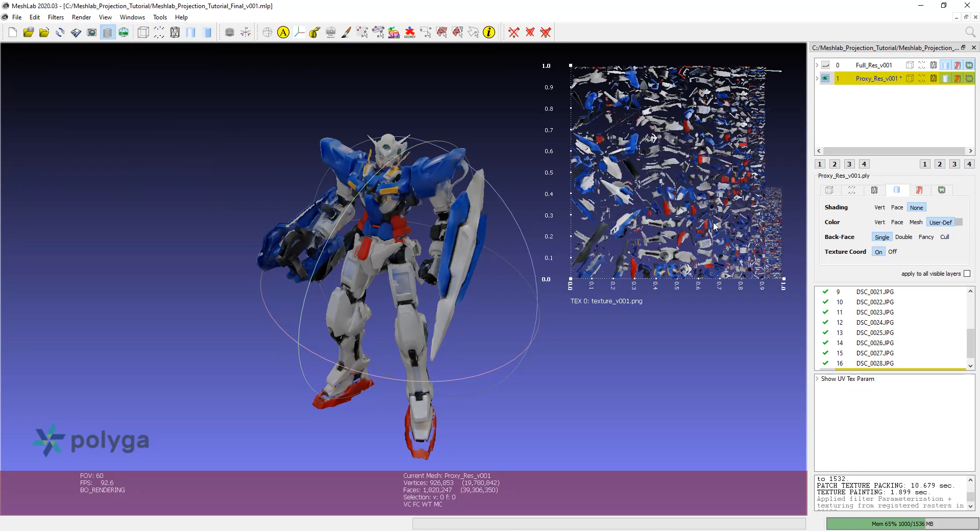Turn Texture Coord Off
This screenshot has width=980, height=531.
tap(892, 252)
